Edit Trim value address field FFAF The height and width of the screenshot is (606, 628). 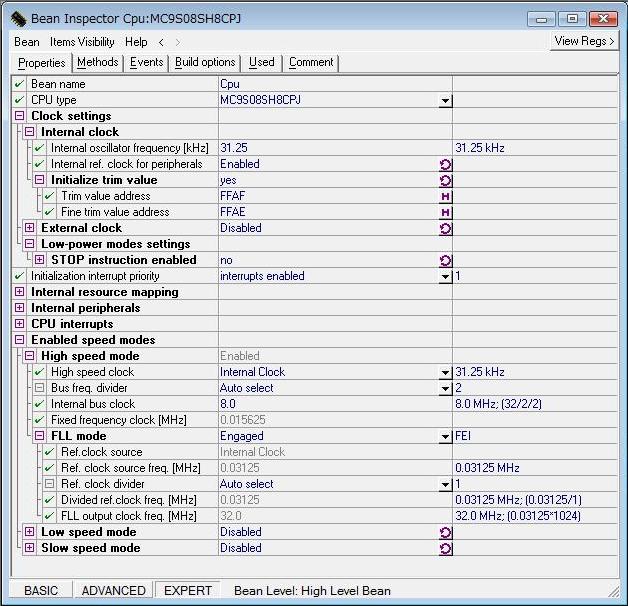[328, 196]
